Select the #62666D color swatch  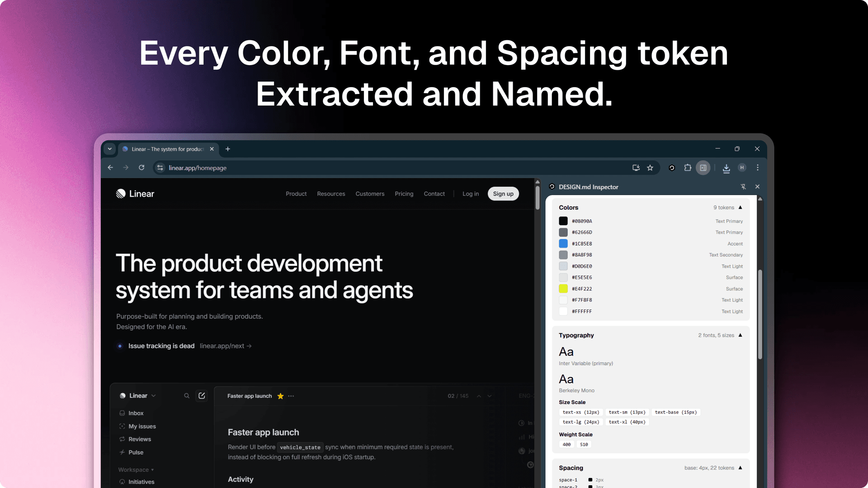[563, 232]
